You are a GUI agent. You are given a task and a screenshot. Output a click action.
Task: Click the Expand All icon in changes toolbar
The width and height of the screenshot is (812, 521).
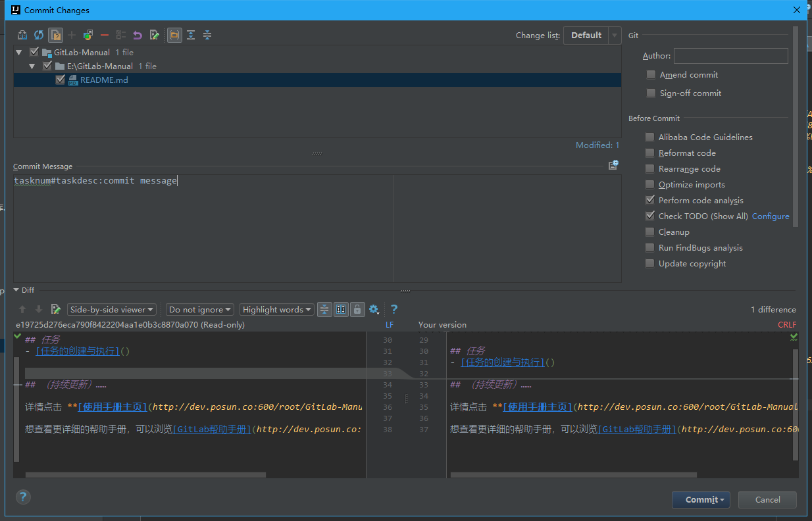(x=191, y=35)
